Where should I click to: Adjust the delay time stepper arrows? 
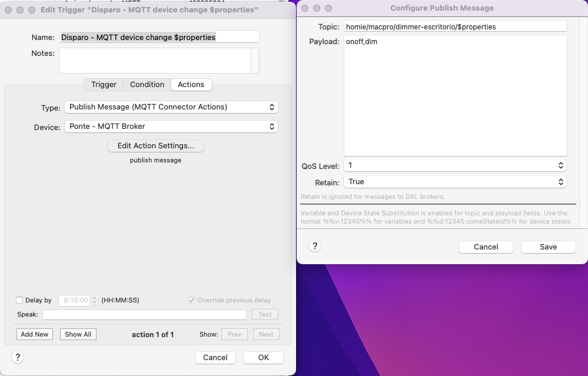(95, 300)
